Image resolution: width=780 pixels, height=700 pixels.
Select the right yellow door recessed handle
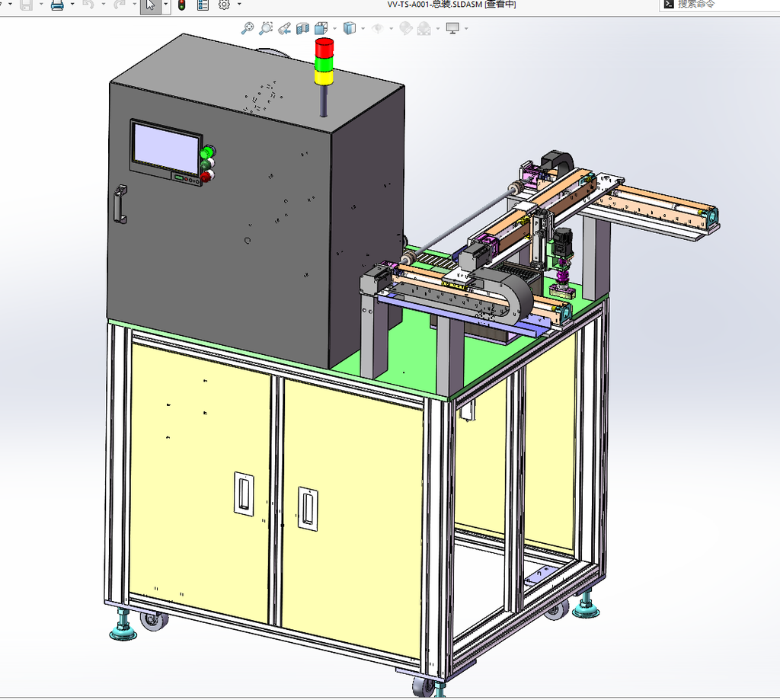[x=308, y=509]
